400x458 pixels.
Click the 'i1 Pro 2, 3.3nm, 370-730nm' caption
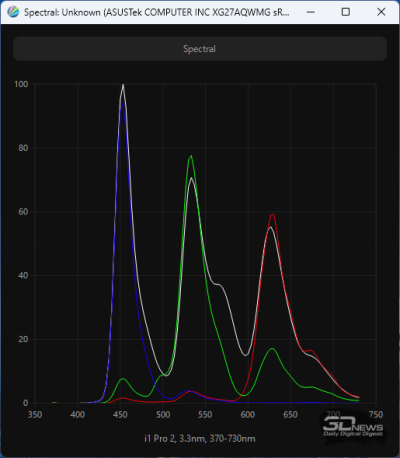[200, 438]
